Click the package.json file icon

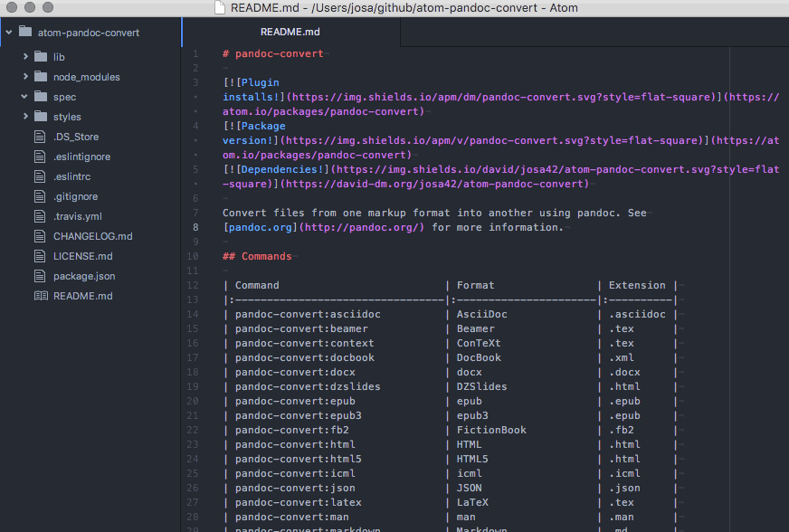click(x=40, y=276)
